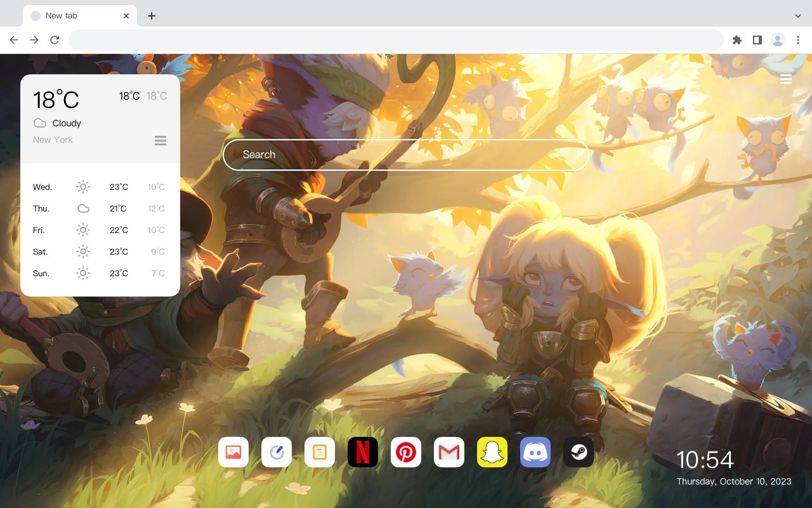The width and height of the screenshot is (812, 508).
Task: Select the Sun. forecast row
Action: pos(100,273)
